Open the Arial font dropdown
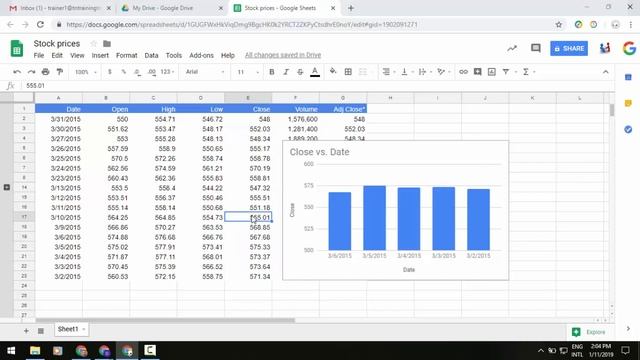This screenshot has height=360, width=640. (x=204, y=72)
